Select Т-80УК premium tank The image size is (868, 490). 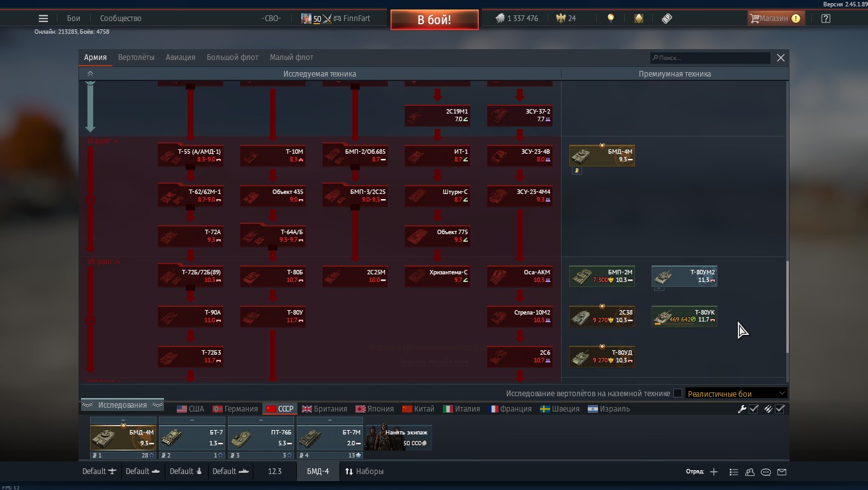tap(684, 316)
